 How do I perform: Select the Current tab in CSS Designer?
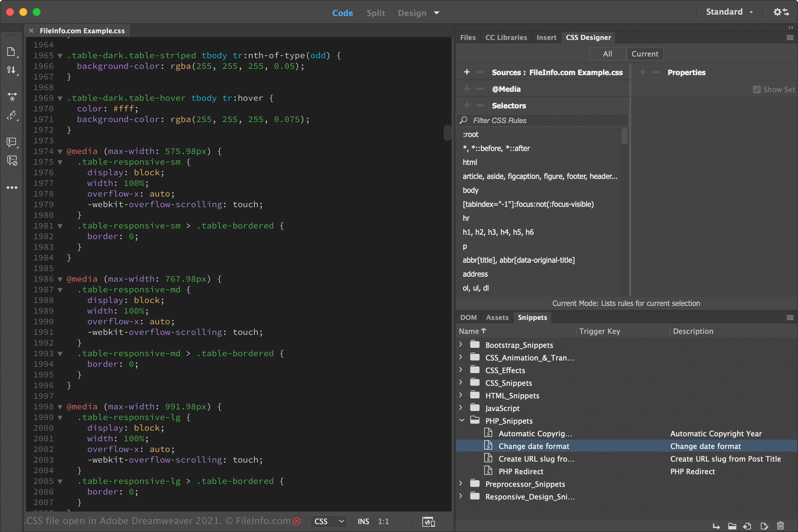(x=644, y=54)
